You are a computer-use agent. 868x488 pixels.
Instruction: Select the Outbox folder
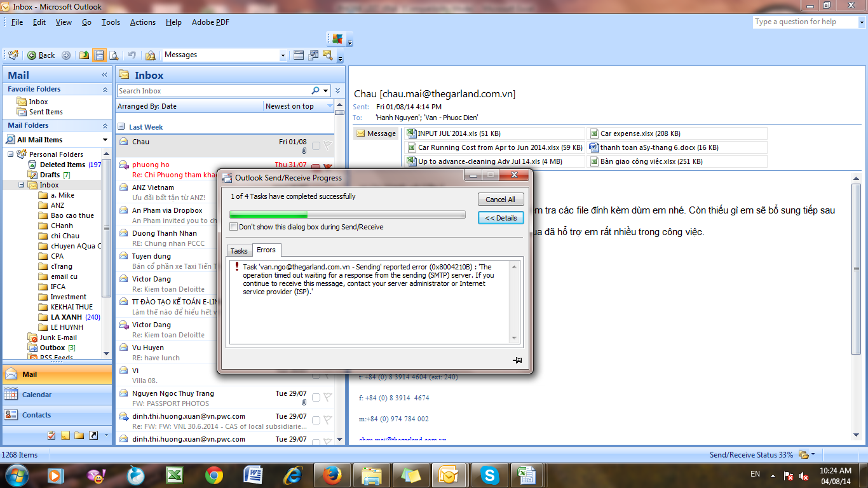click(52, 348)
